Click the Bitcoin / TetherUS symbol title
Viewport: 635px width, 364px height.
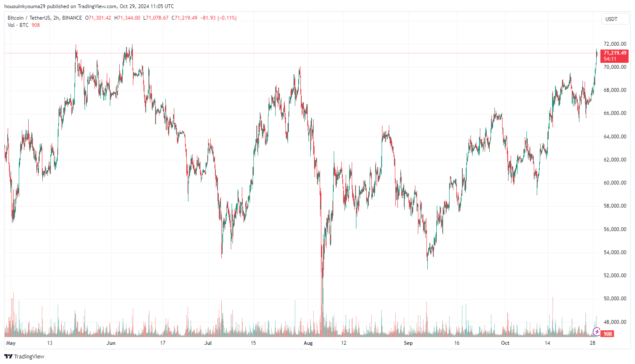[x=29, y=18]
